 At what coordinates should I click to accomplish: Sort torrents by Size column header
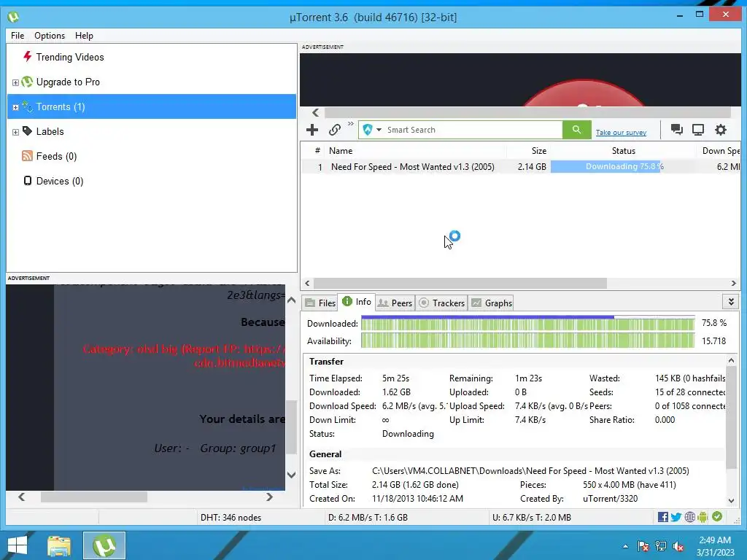[x=539, y=150]
